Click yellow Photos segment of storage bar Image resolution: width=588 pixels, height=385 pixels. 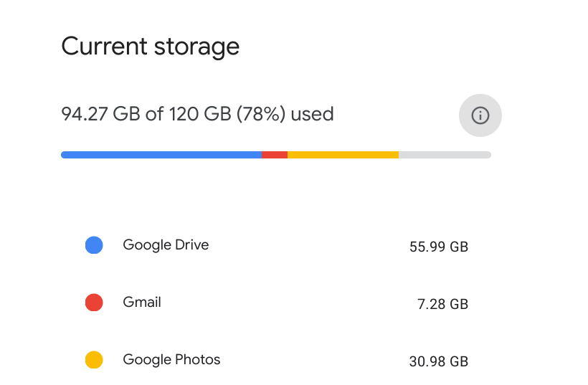343,154
